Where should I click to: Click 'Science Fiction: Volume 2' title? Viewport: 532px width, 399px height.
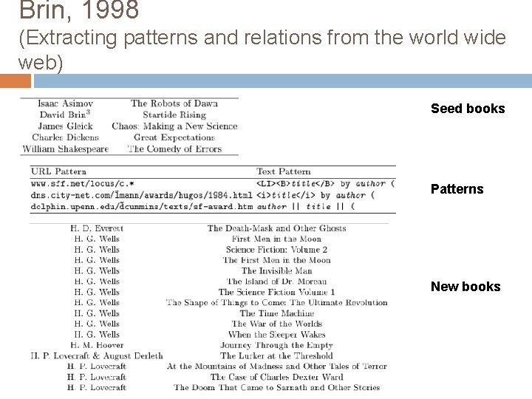point(276,250)
